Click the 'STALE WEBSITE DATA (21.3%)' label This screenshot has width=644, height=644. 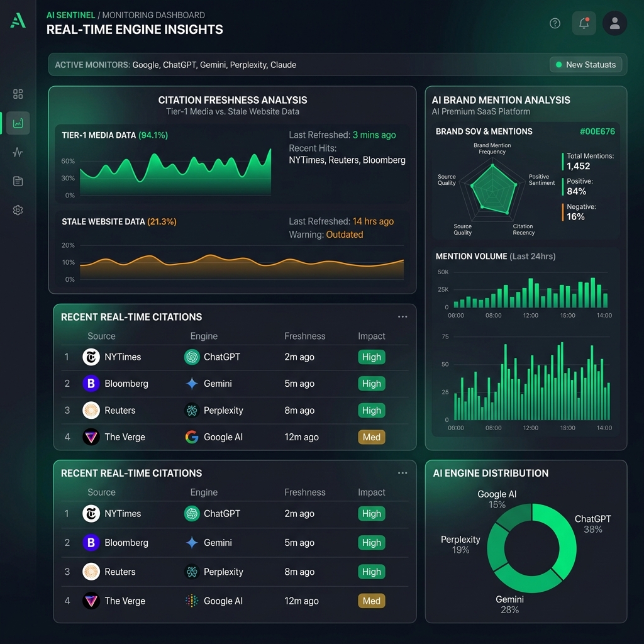(119, 222)
